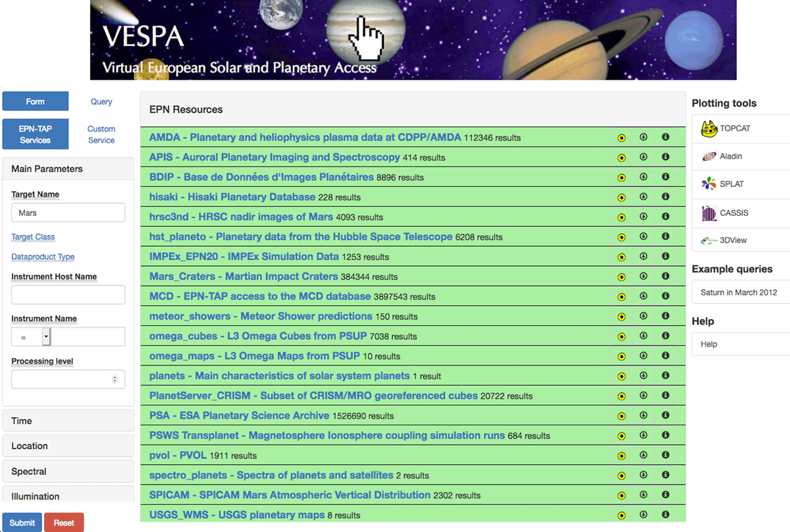The image size is (790, 532).
Task: Download spectro_planets results
Action: (644, 474)
